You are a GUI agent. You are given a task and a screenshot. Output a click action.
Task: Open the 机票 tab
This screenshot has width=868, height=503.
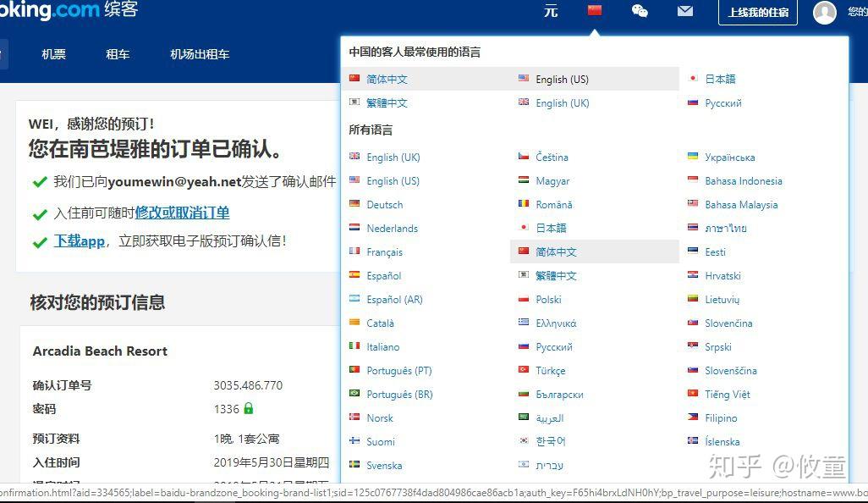53,54
